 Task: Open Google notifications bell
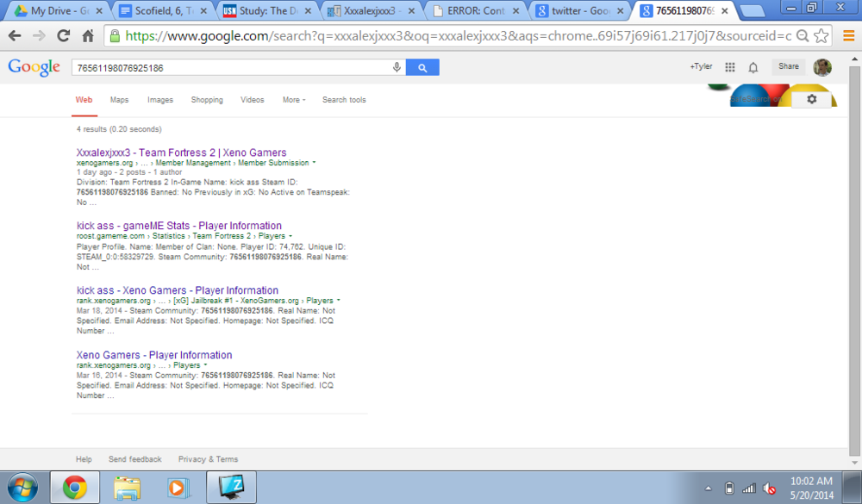pyautogui.click(x=753, y=67)
